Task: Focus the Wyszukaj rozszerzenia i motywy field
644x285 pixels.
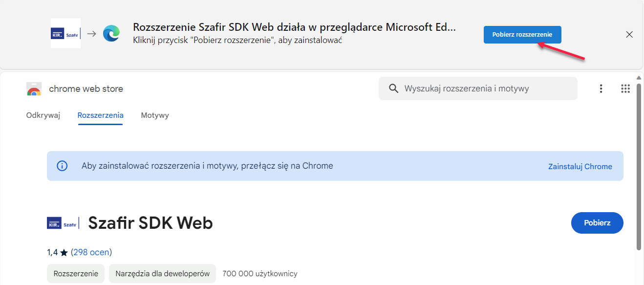Action: [478, 88]
